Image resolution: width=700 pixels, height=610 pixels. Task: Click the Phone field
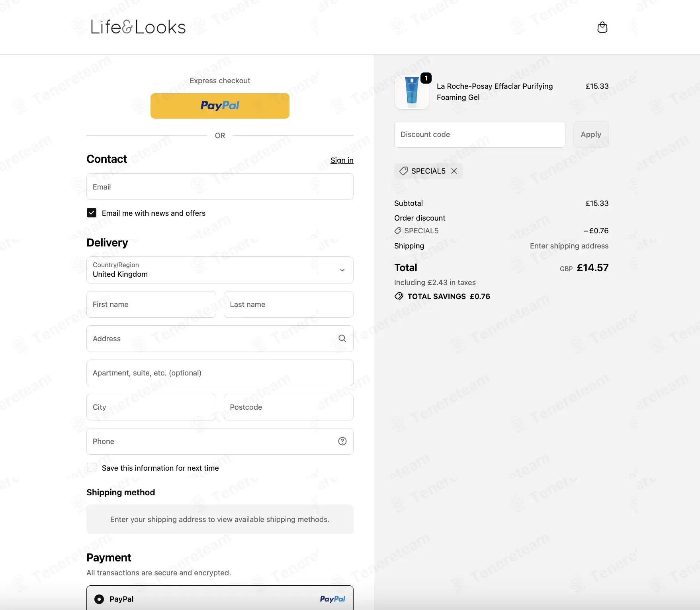point(220,441)
